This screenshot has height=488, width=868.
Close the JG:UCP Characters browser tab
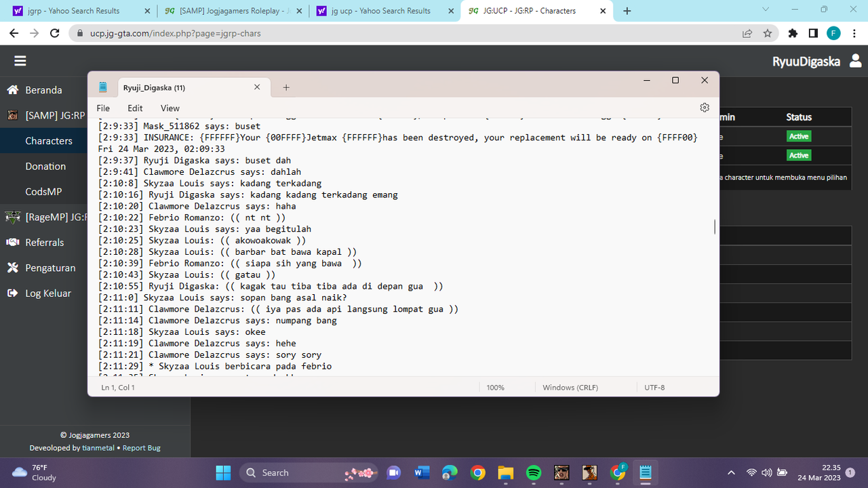coord(603,11)
